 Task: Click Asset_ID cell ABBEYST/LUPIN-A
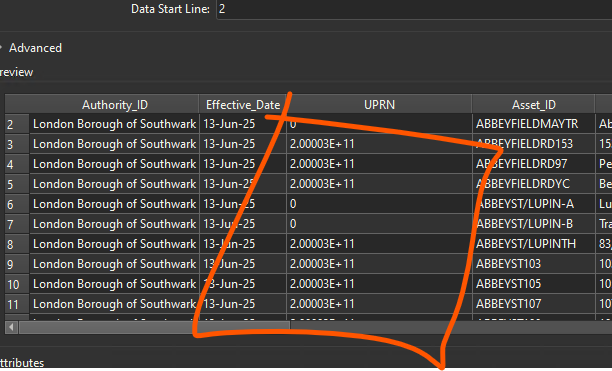click(x=534, y=204)
